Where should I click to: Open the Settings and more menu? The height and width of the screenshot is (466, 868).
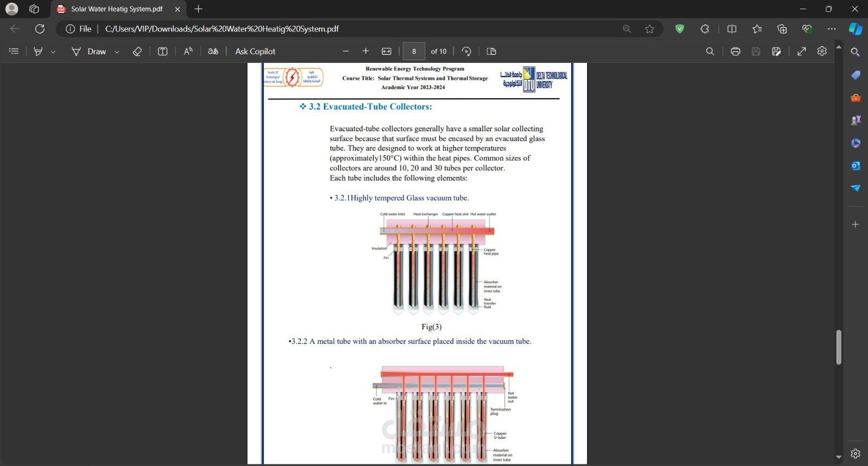click(832, 29)
